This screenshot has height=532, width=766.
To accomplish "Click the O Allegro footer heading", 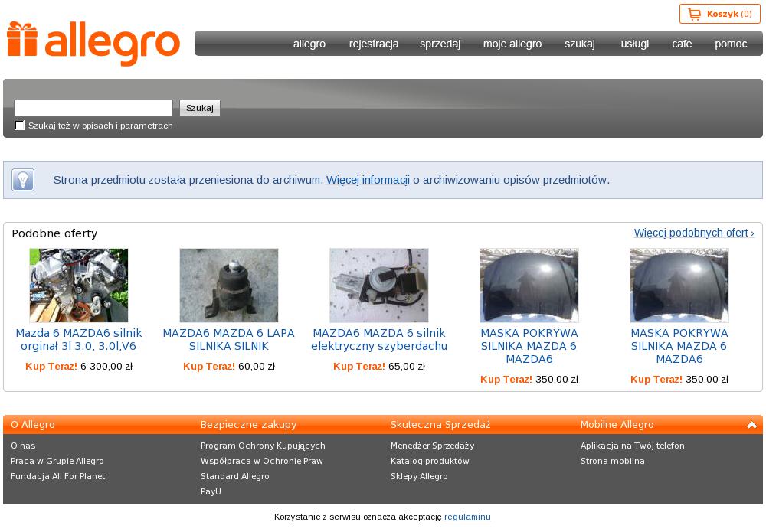I will pos(33,425).
